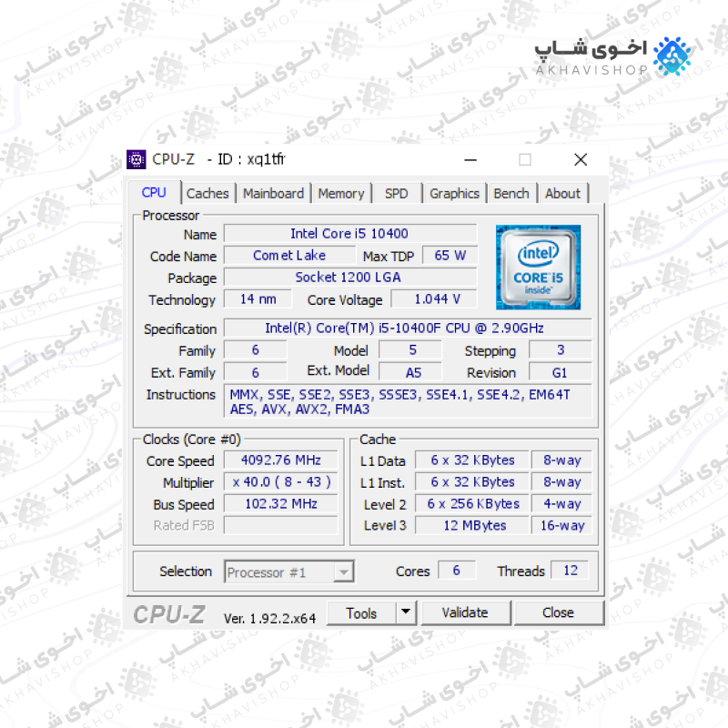Expand the Processor #1 selection combo box

point(288,572)
